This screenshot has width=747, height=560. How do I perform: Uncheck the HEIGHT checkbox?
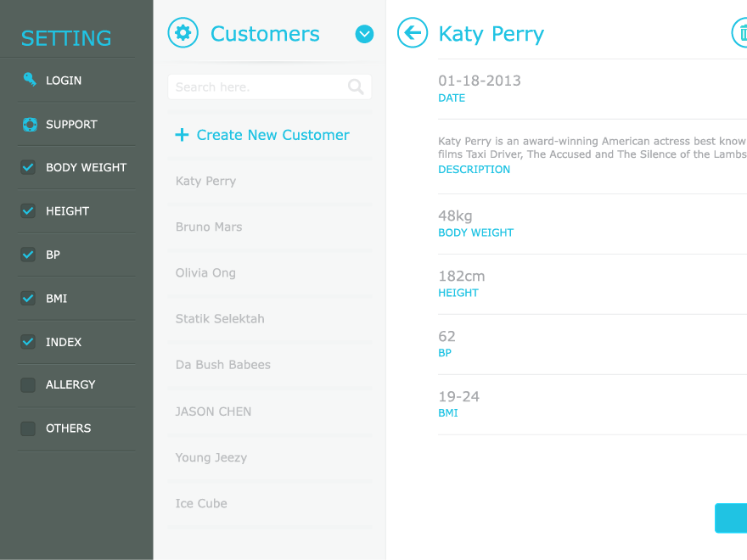click(28, 210)
